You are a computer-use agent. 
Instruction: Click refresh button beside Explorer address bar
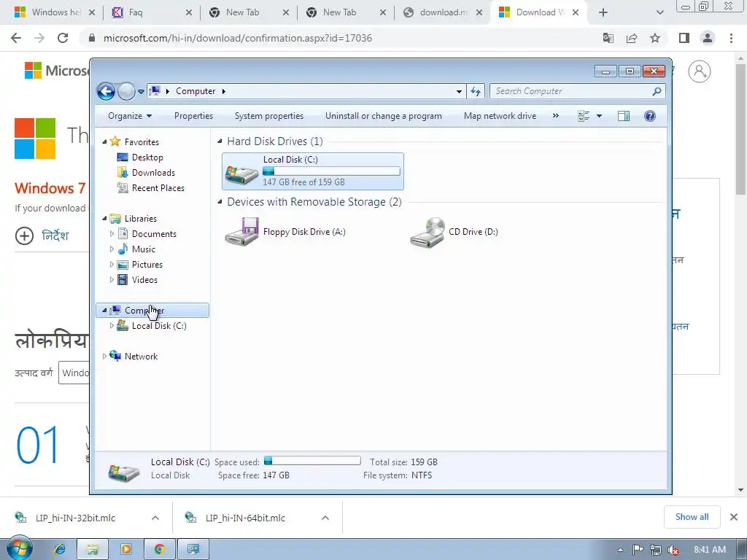tap(476, 91)
